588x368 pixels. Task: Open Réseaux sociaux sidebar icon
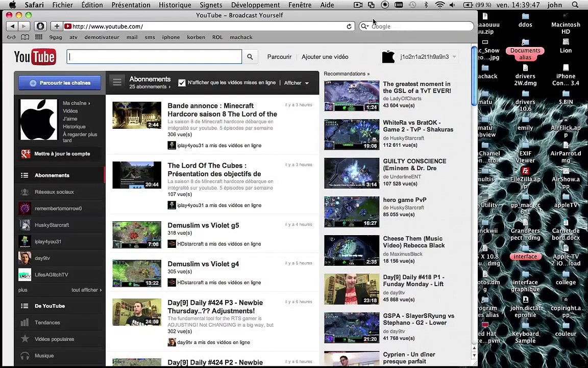coord(24,192)
